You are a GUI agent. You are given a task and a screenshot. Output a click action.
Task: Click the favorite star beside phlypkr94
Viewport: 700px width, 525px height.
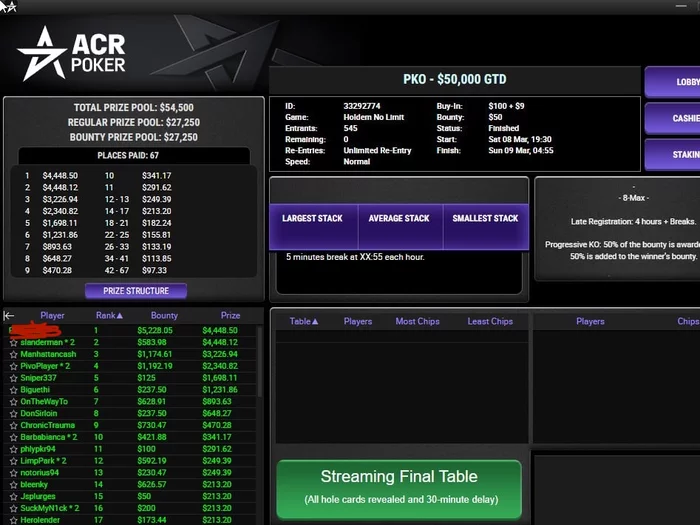pos(13,449)
